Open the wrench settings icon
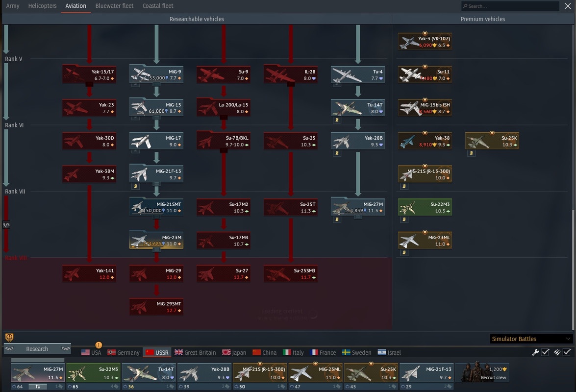576x392 pixels. pos(536,352)
